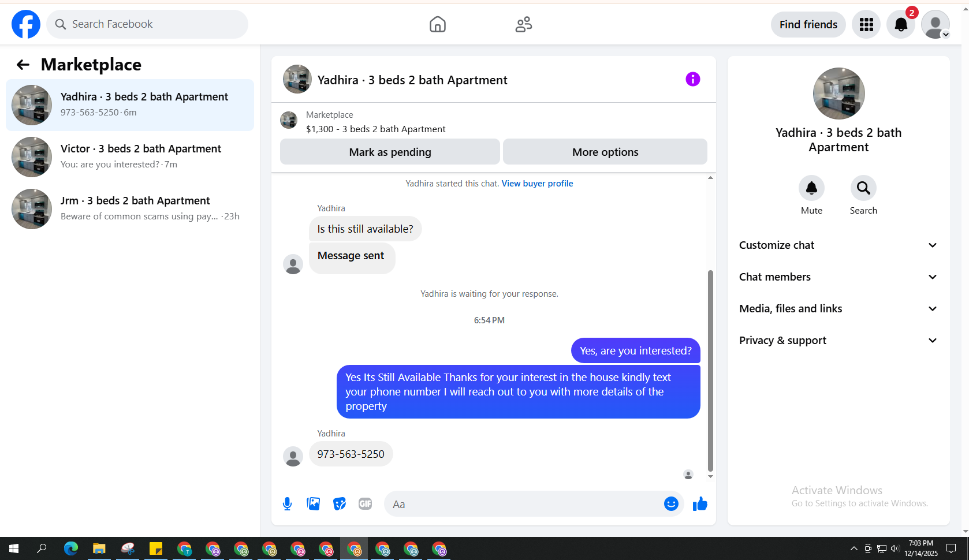Send a thumbs up like
The height and width of the screenshot is (560, 969).
[x=700, y=504]
